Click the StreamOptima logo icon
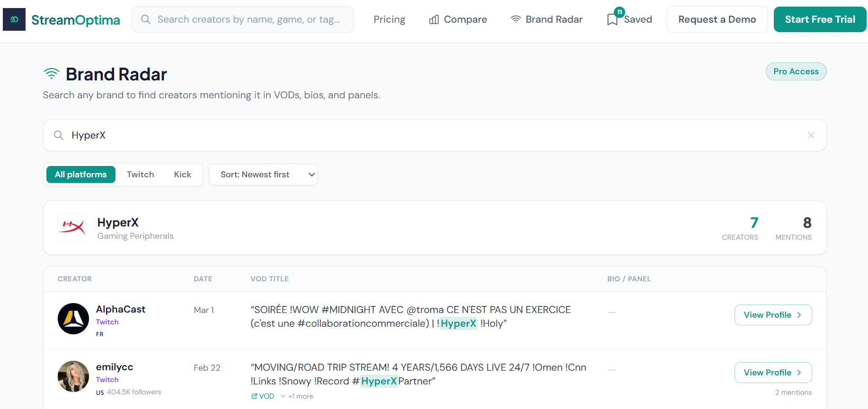 click(x=14, y=19)
